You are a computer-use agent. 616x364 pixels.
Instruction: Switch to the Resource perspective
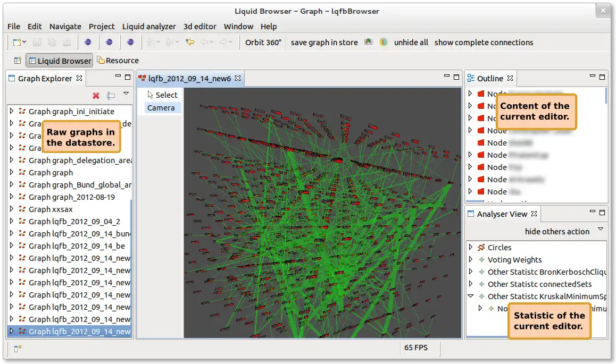[118, 61]
